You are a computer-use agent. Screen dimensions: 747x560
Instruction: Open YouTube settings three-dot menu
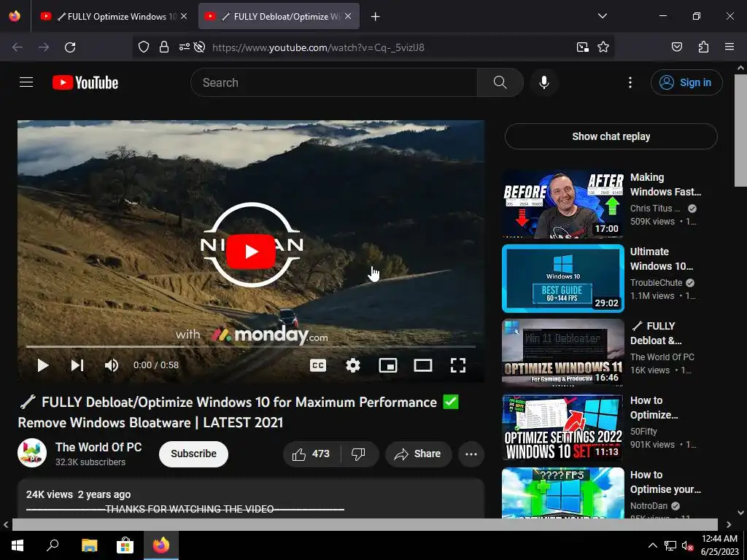[x=630, y=82]
